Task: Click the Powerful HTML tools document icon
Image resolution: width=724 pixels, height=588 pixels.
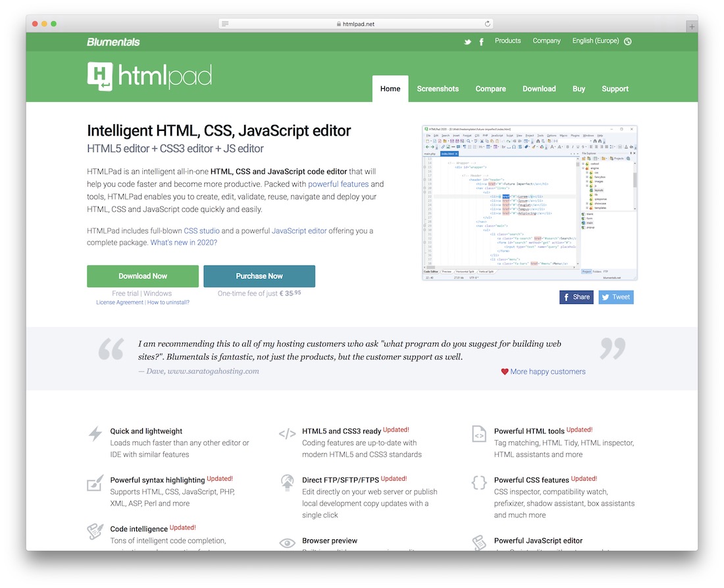Action: click(478, 434)
